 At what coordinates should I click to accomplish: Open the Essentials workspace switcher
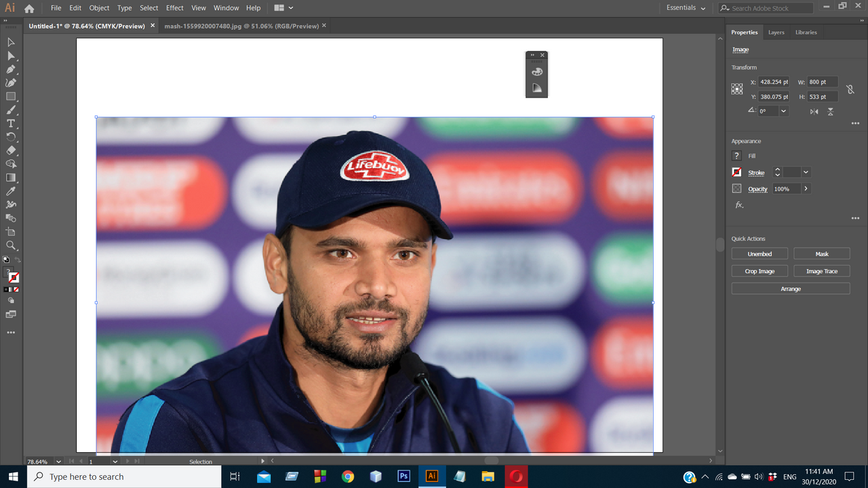tap(686, 8)
